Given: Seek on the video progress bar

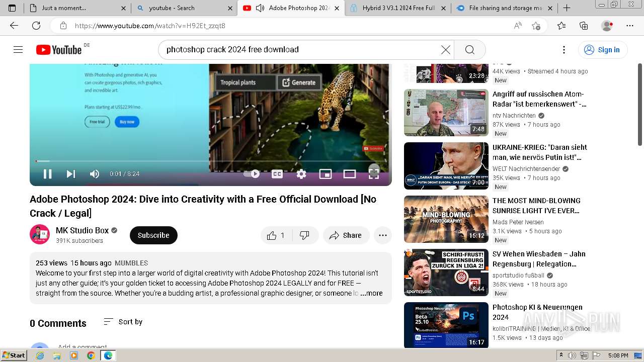Looking at the screenshot, I should point(210,161).
